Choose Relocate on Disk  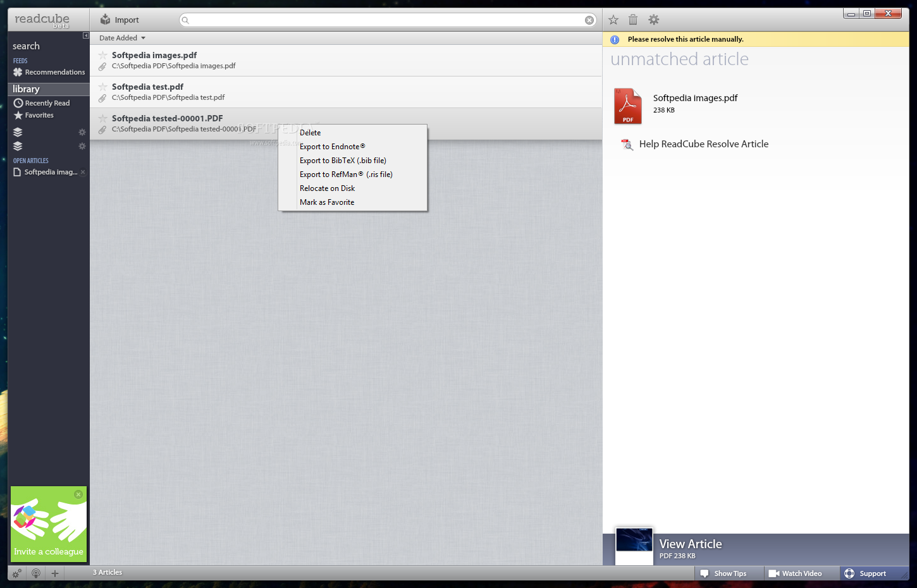click(353, 188)
